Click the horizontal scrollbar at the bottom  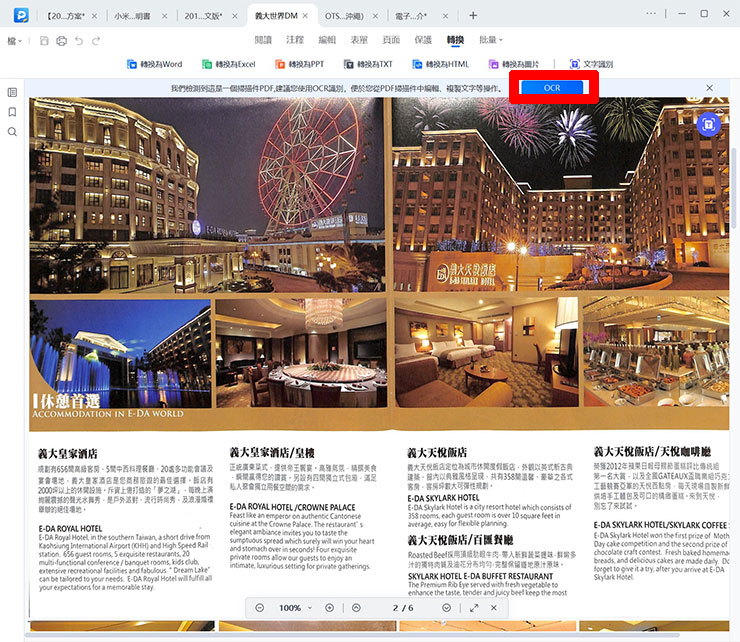coord(353,634)
